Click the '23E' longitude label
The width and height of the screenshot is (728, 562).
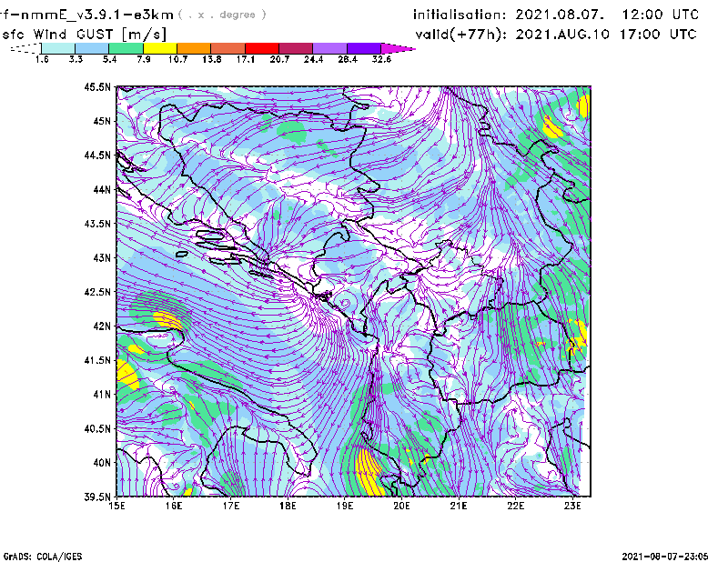572,506
